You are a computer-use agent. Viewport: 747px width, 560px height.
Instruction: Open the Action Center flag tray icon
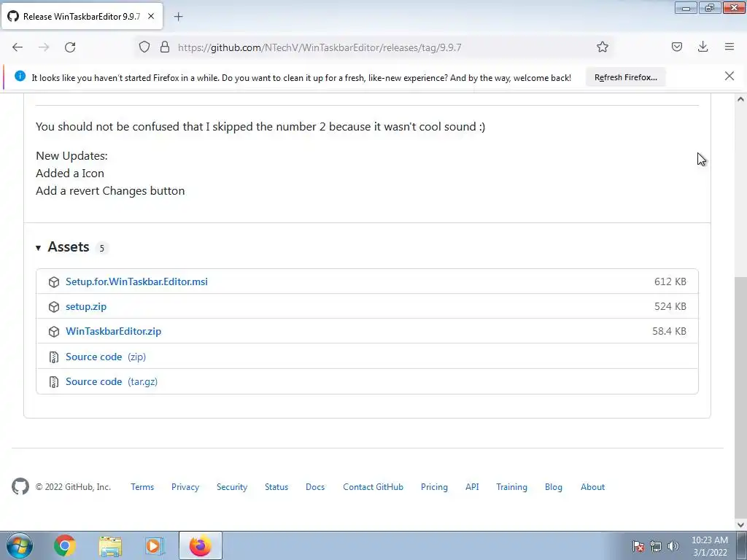pyautogui.click(x=638, y=546)
